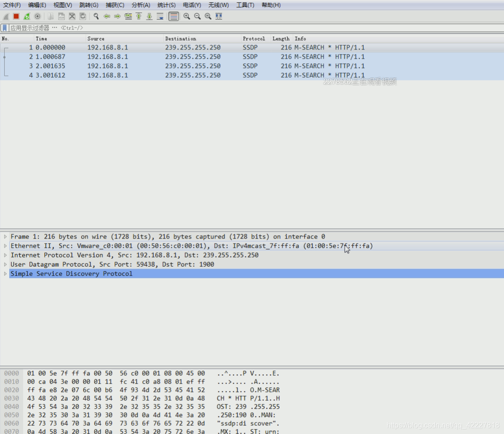The width and height of the screenshot is (504, 434).
Task: Open capture options gear icon
Action: pyautogui.click(x=37, y=16)
